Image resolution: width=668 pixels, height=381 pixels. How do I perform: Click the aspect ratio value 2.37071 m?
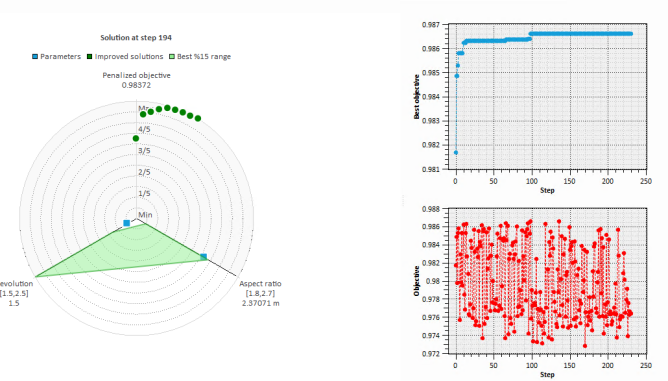tap(261, 303)
